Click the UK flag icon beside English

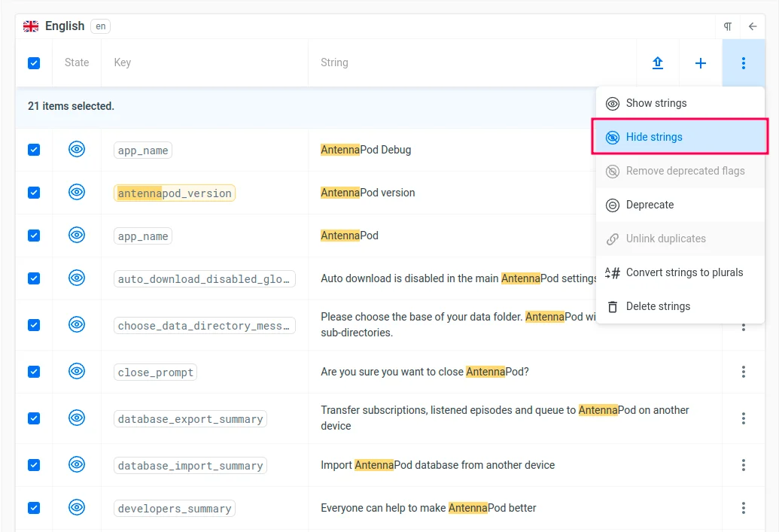(31, 26)
